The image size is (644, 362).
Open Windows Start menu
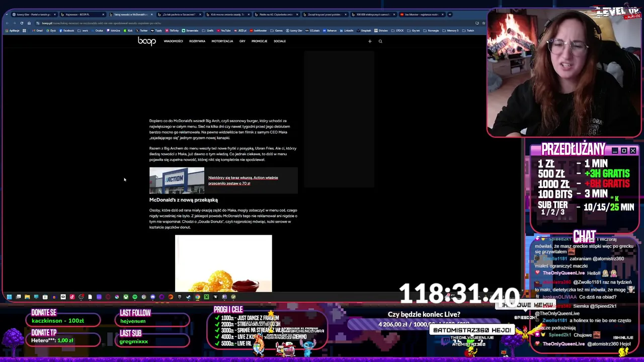coord(9,297)
